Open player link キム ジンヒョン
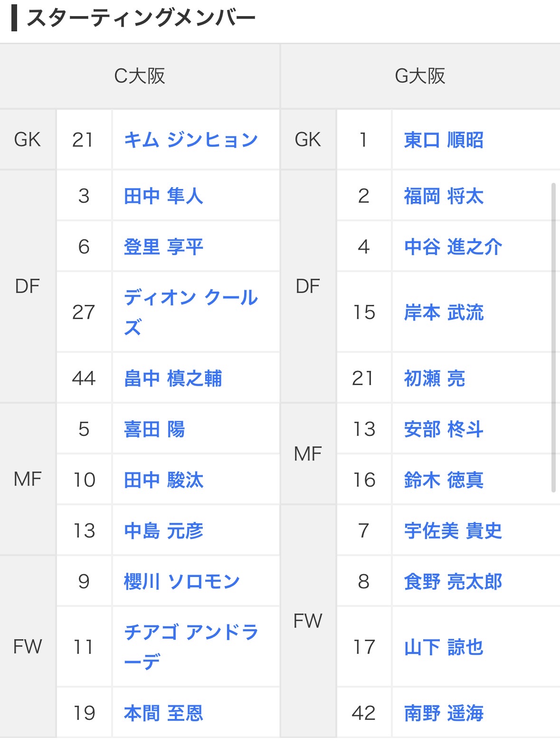The height and width of the screenshot is (747, 560). 190,140
